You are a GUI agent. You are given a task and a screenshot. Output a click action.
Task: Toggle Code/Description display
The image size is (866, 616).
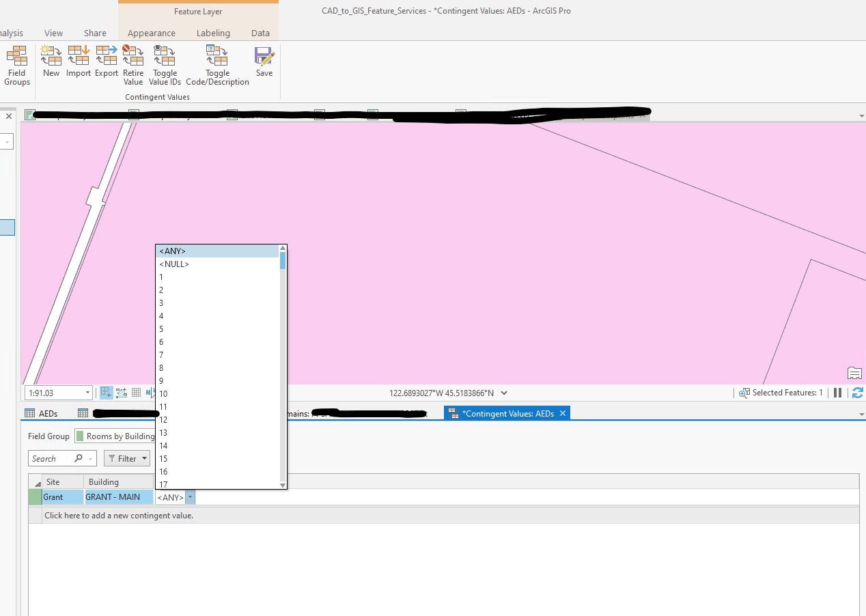[218, 66]
